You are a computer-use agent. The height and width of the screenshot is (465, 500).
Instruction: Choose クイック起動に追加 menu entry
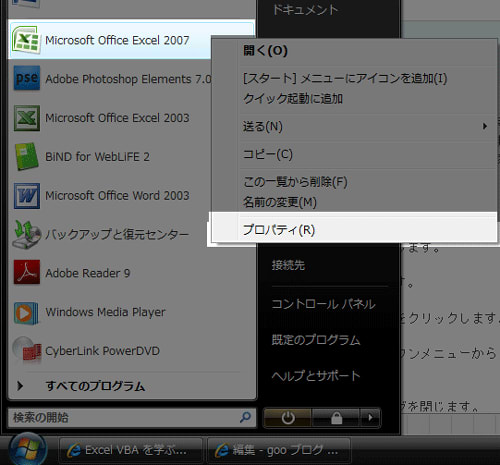pyautogui.click(x=354, y=99)
